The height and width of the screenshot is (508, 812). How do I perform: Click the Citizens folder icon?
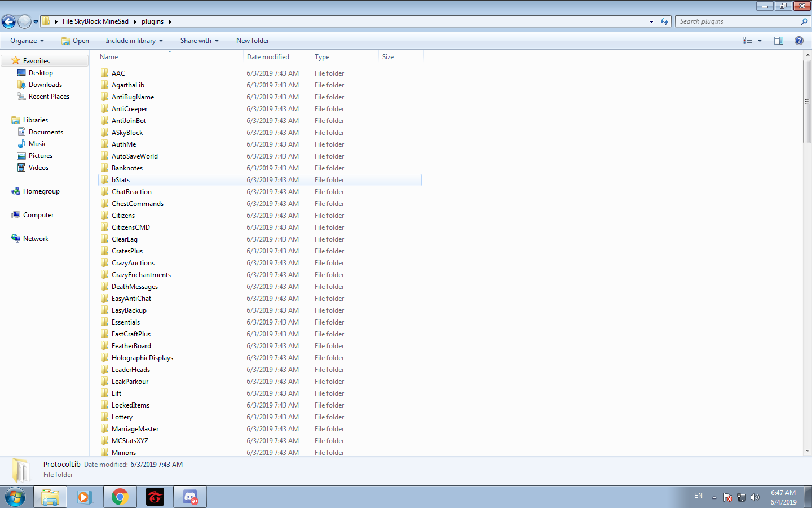click(x=105, y=216)
